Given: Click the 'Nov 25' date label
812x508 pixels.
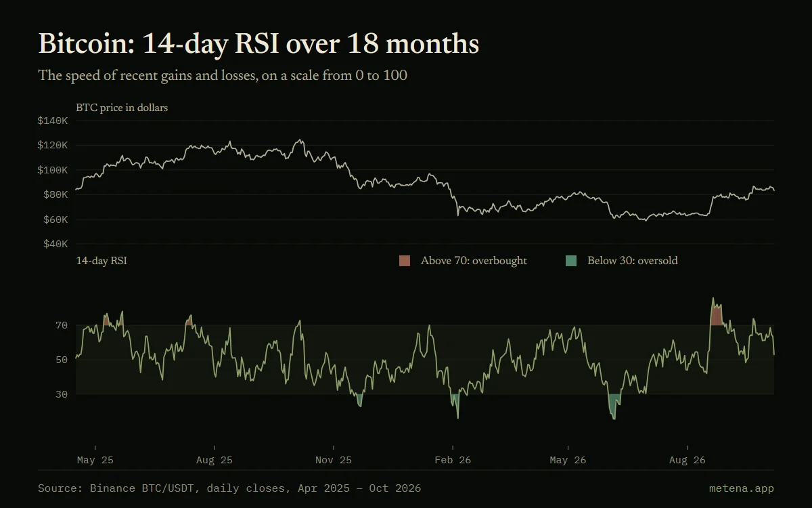Looking at the screenshot, I should click(334, 460).
